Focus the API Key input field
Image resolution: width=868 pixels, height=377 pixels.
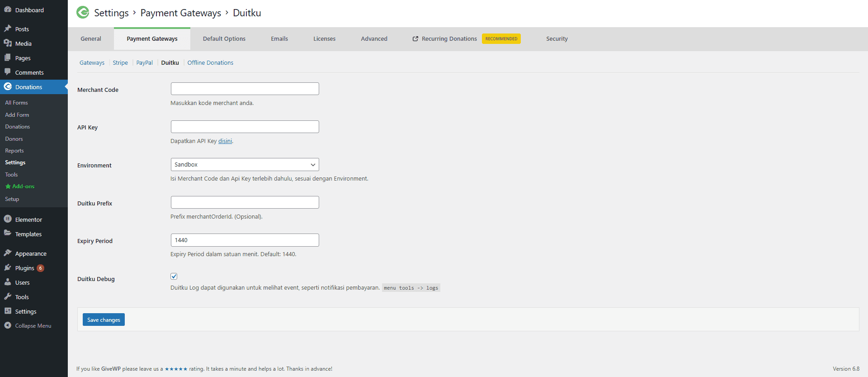pos(245,127)
